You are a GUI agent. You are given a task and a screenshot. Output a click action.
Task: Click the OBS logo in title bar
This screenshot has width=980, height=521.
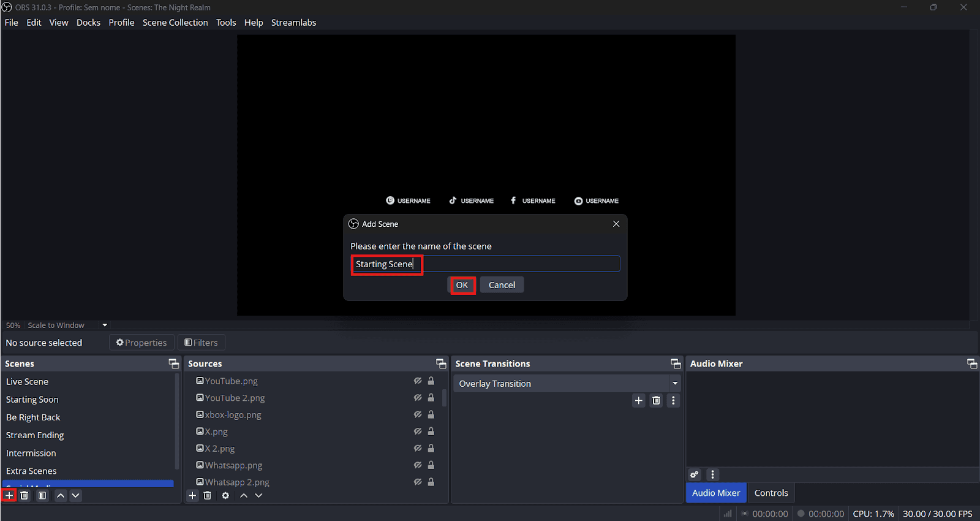click(7, 7)
